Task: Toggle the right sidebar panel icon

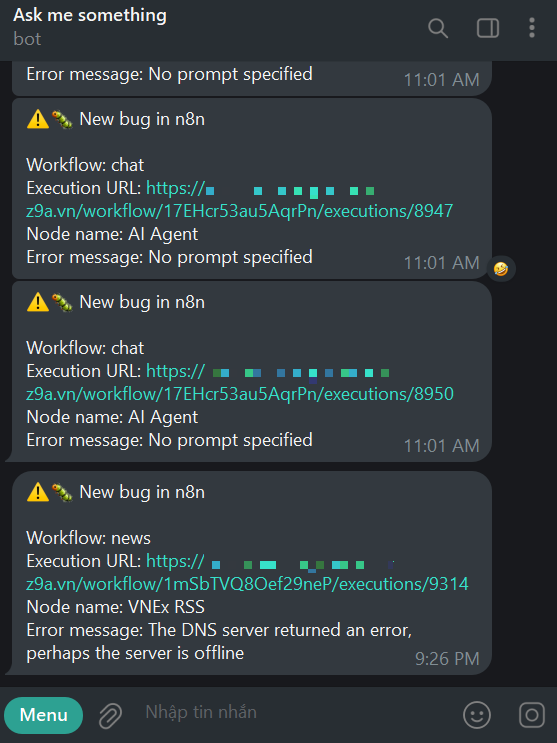Action: tap(488, 28)
